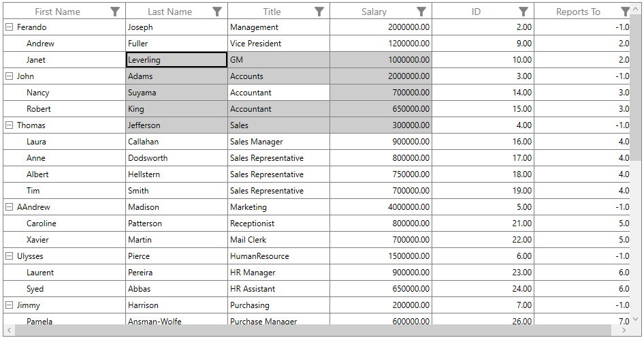
Task: Open filter for Salary column
Action: click(421, 12)
